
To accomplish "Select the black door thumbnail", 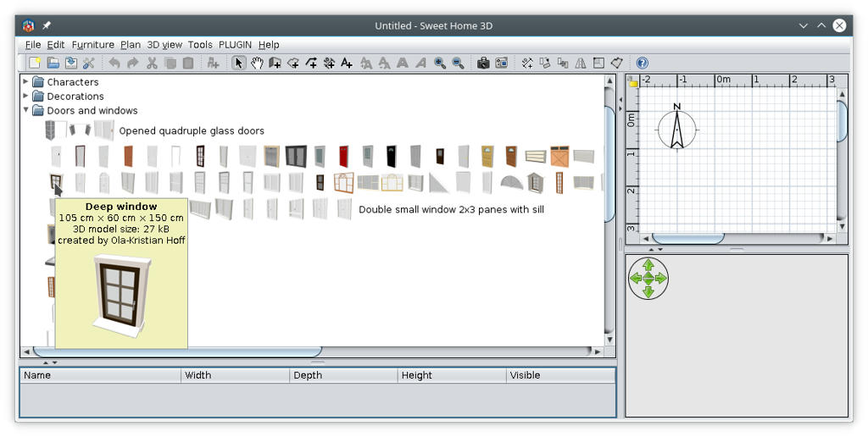I will (392, 157).
